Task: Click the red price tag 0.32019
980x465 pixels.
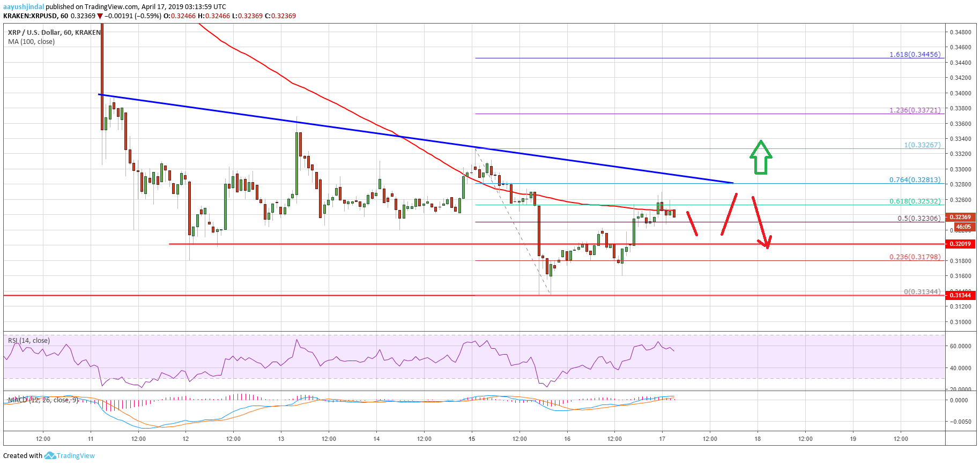Action: 960,244
